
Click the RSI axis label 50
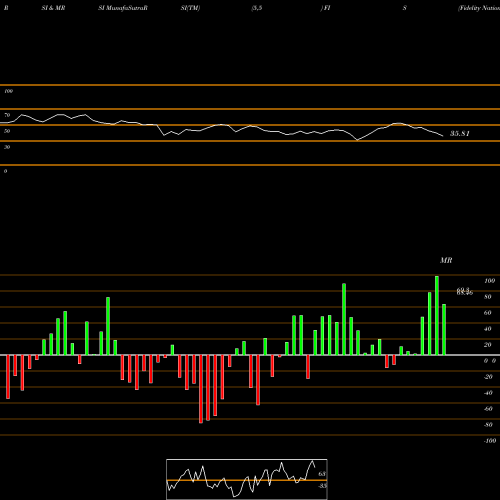7,131
